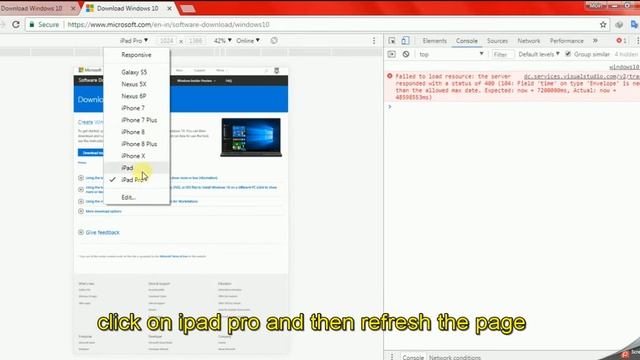
Task: Switch to the Network tab
Action: (529, 40)
